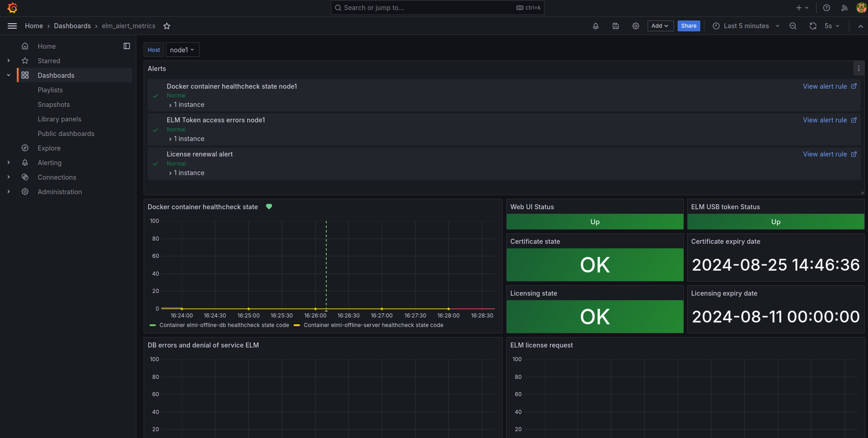Click the Connections plug icon

(25, 177)
